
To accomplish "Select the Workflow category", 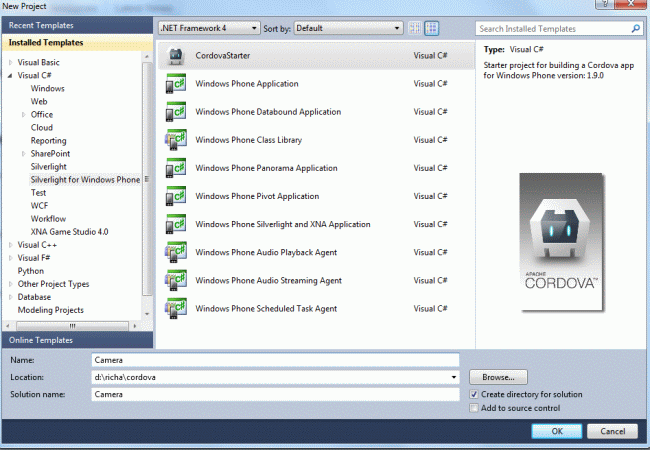I will (49, 219).
